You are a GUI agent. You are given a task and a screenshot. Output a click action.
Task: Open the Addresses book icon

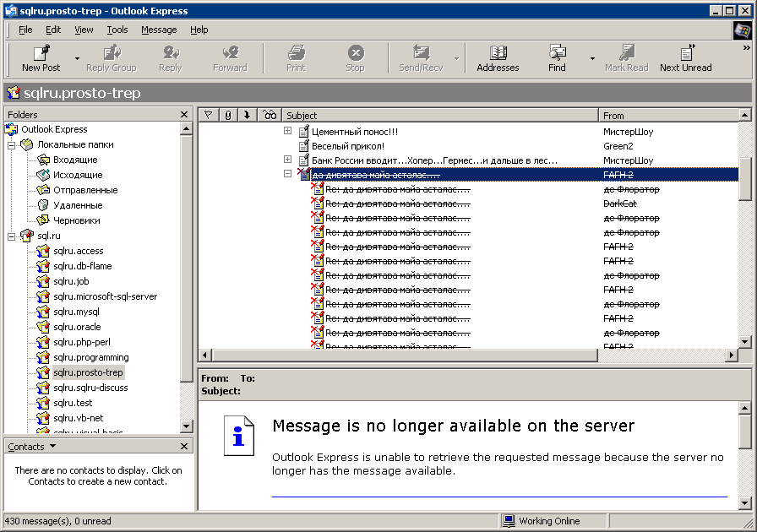[498, 53]
